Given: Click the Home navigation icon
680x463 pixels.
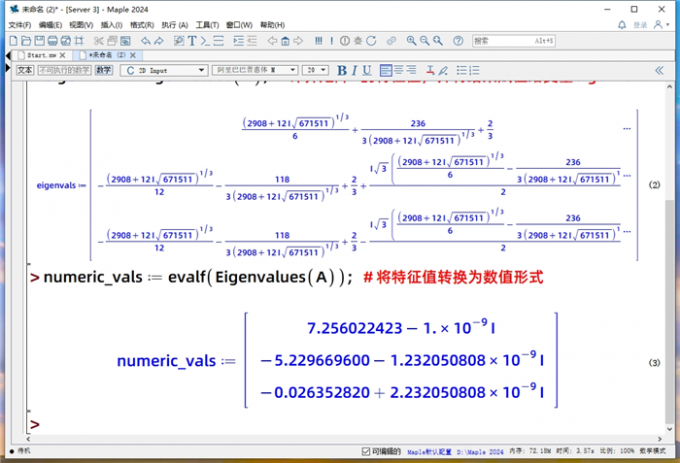Looking at the screenshot, I should click(x=285, y=41).
